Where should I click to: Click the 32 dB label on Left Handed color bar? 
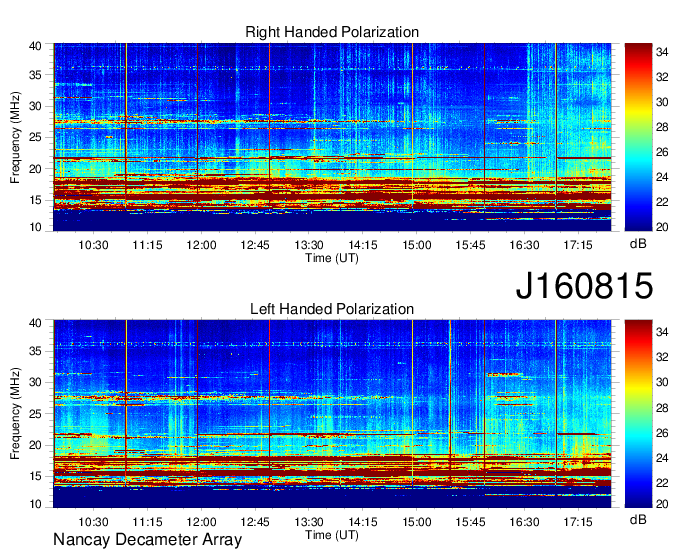[662, 357]
